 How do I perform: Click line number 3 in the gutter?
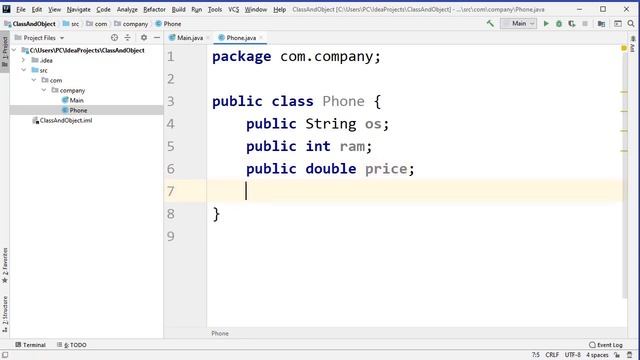point(171,101)
